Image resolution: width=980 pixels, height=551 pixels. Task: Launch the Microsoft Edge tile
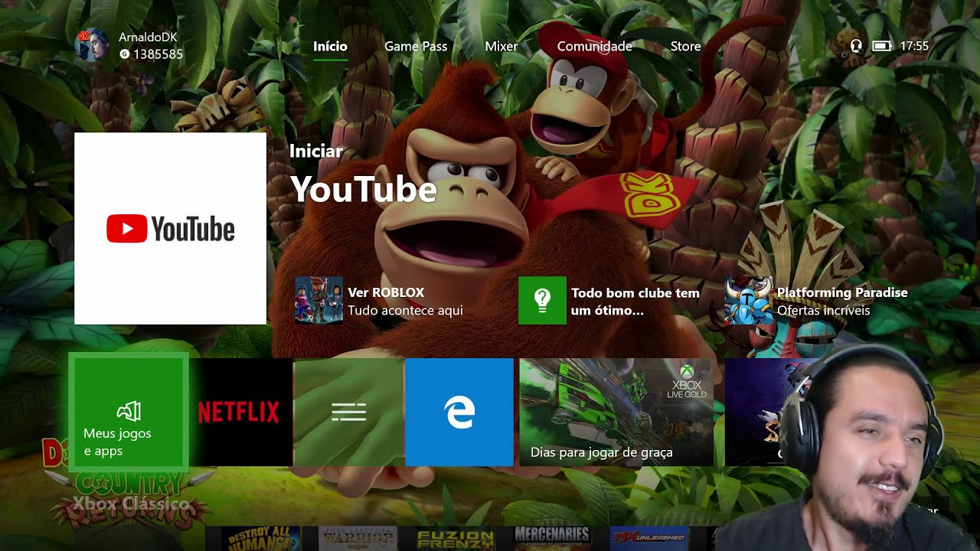(459, 412)
